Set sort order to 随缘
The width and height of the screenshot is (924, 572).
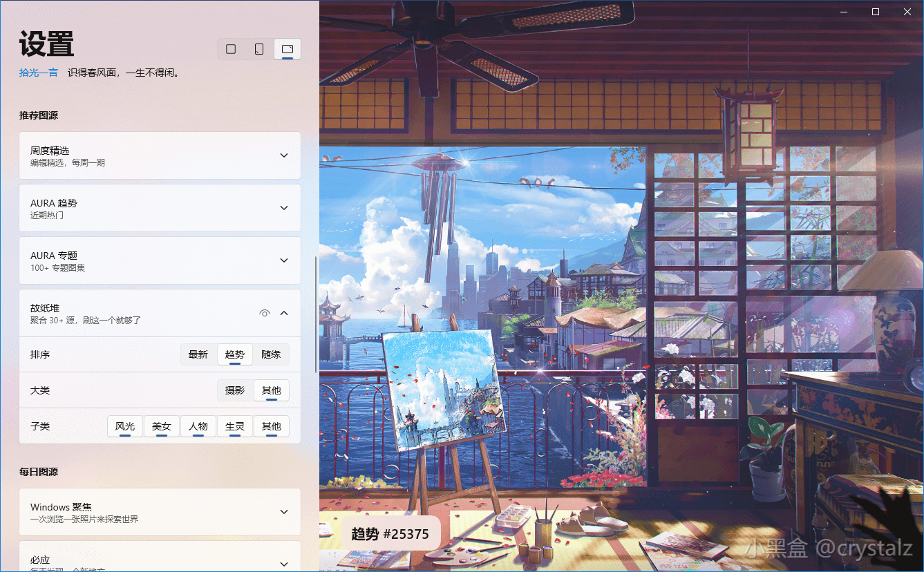tap(271, 354)
